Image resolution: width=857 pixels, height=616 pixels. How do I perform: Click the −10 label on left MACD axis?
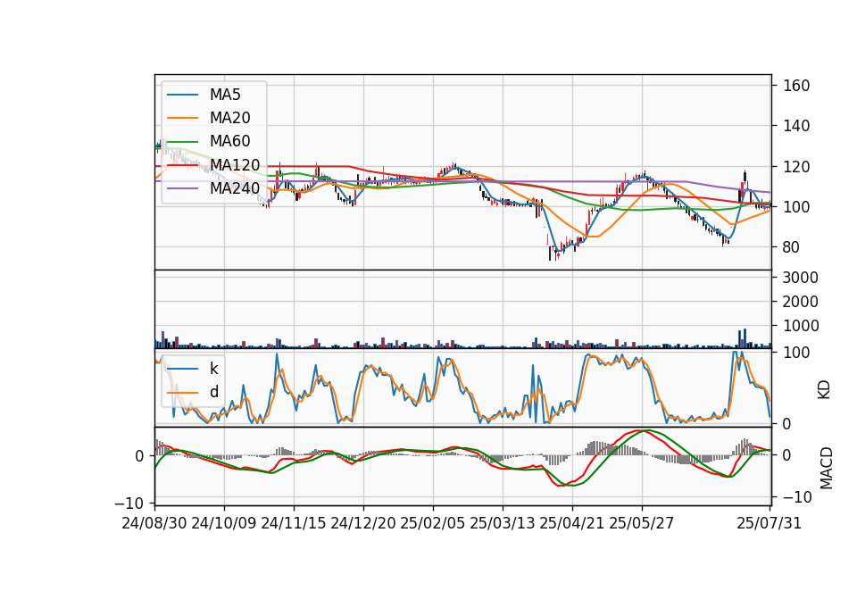[129, 503]
